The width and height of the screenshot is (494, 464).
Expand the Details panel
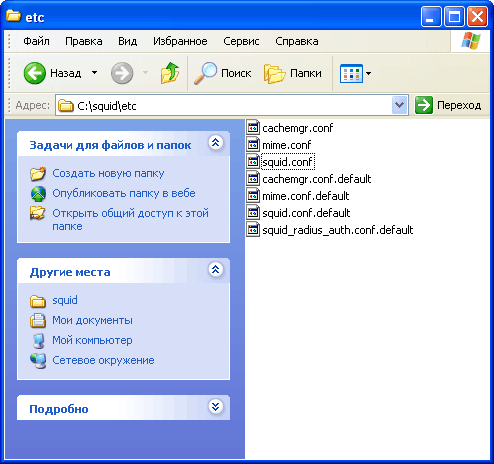(216, 406)
